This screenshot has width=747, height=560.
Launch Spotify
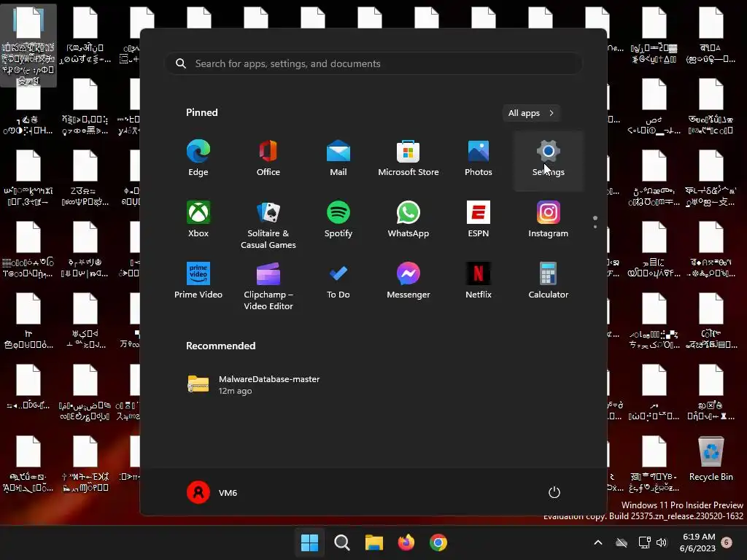tap(338, 220)
